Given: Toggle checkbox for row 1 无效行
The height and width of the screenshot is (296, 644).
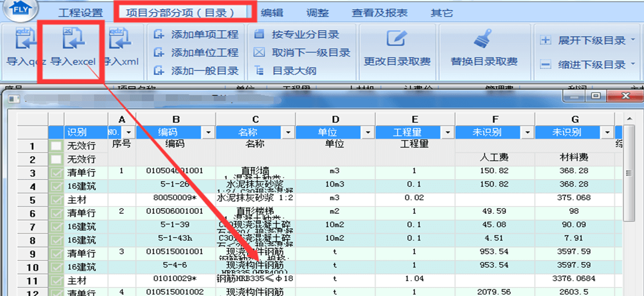Looking at the screenshot, I should 56,146.
